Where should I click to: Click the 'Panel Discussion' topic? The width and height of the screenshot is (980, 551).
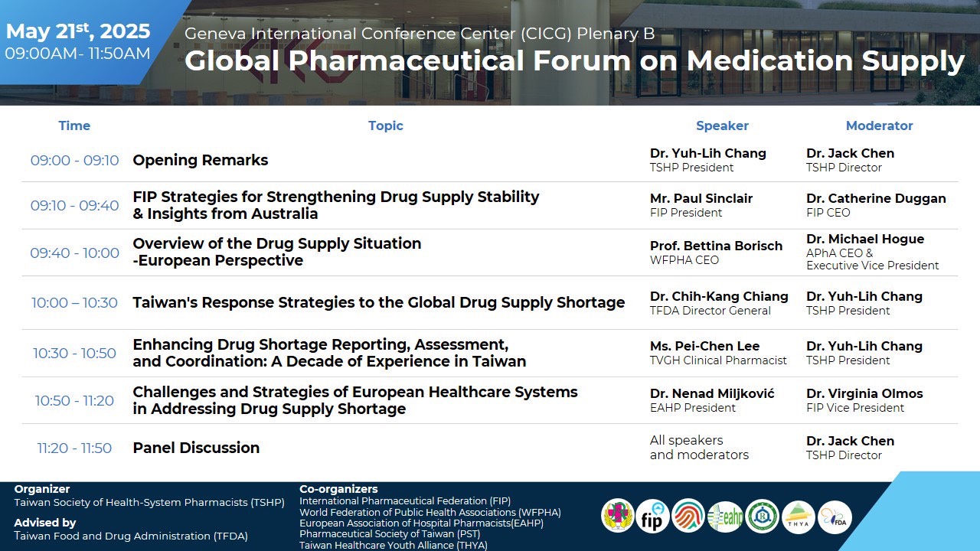pyautogui.click(x=196, y=448)
